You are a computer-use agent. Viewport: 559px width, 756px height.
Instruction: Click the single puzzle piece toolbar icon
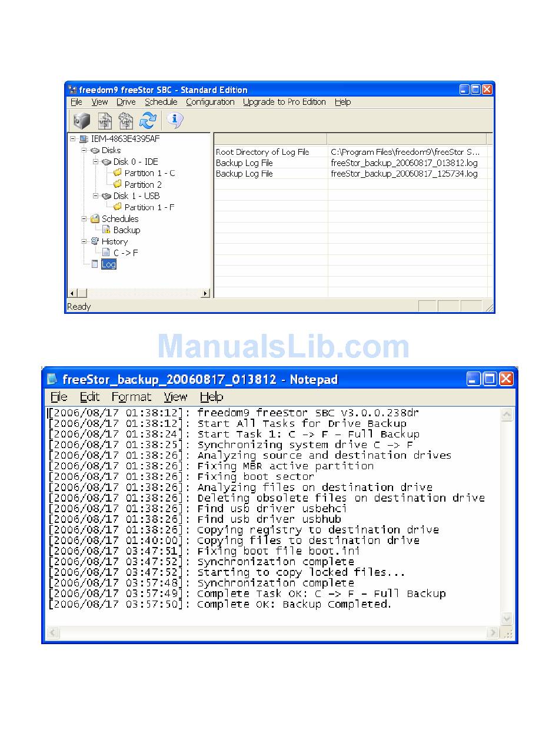(x=104, y=121)
